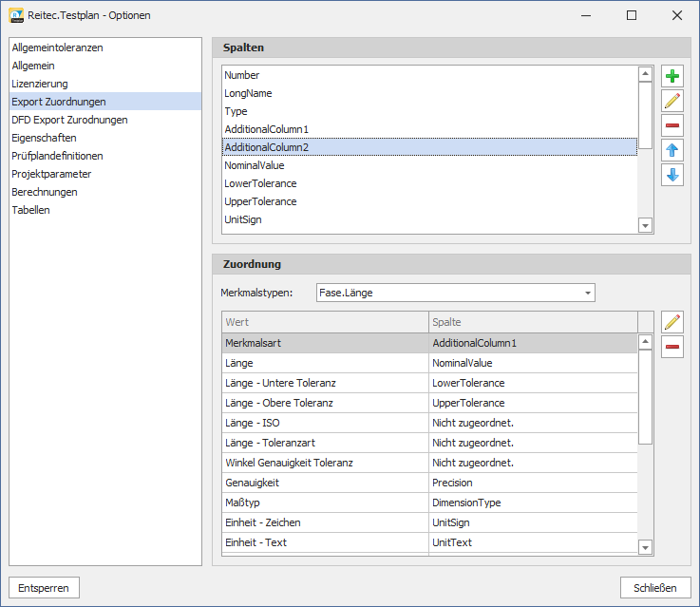Screen dimensions: 700x607
Task: Click red minus icon beside Zuordnung table
Action: 672,348
